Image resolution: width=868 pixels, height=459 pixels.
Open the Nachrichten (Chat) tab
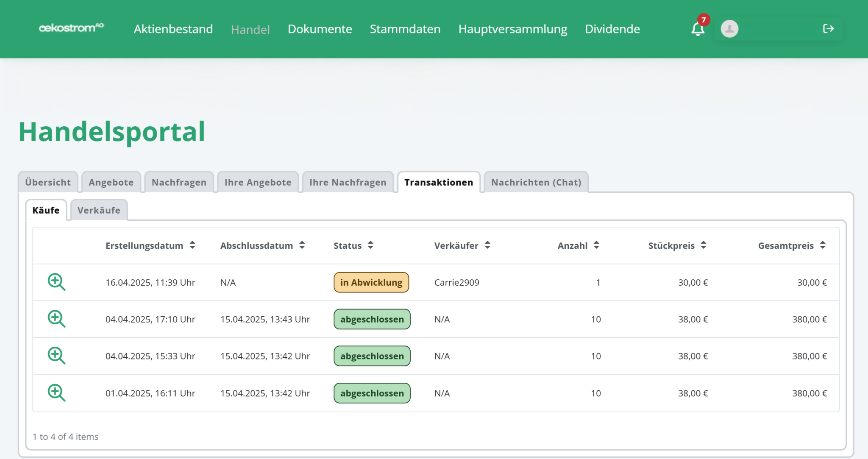tap(536, 182)
